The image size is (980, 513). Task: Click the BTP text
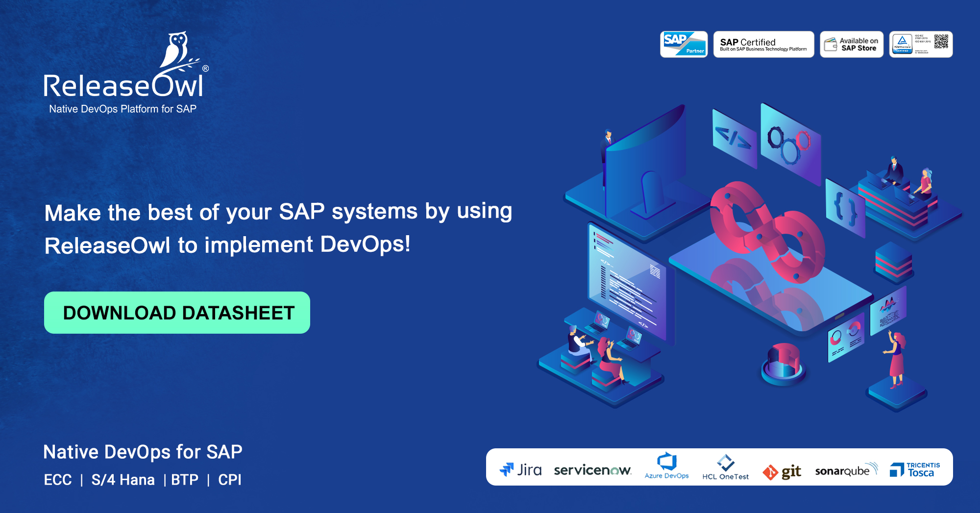pos(185,480)
